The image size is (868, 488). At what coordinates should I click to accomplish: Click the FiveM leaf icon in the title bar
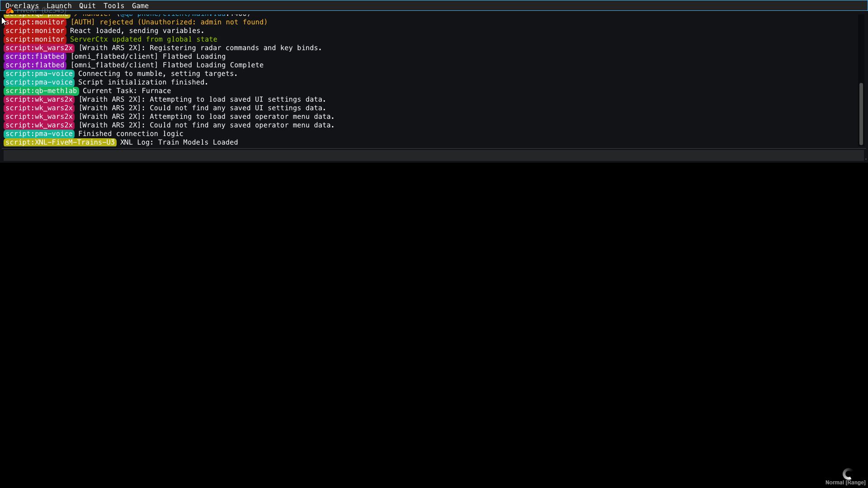pos(9,11)
